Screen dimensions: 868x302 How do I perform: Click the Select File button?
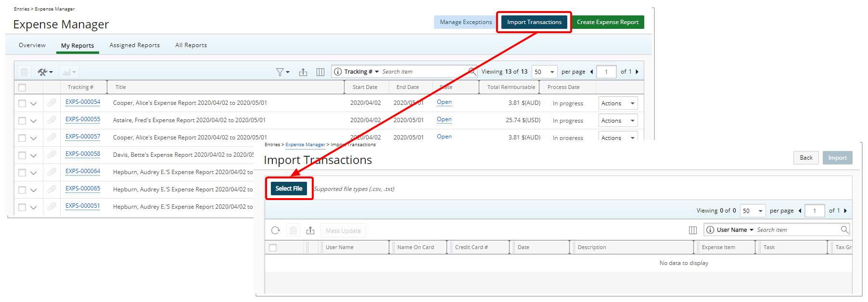[x=289, y=189]
